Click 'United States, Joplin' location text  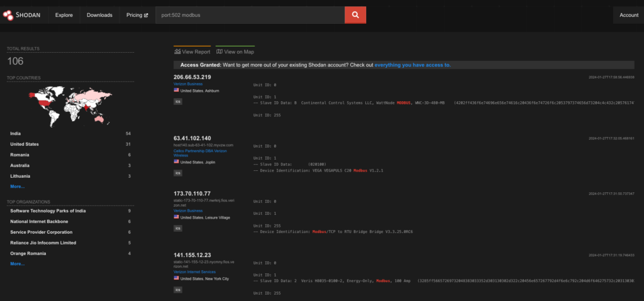click(197, 162)
